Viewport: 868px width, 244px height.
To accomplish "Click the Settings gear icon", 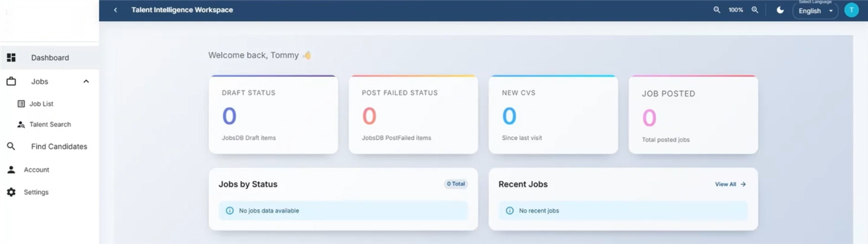I will point(11,192).
